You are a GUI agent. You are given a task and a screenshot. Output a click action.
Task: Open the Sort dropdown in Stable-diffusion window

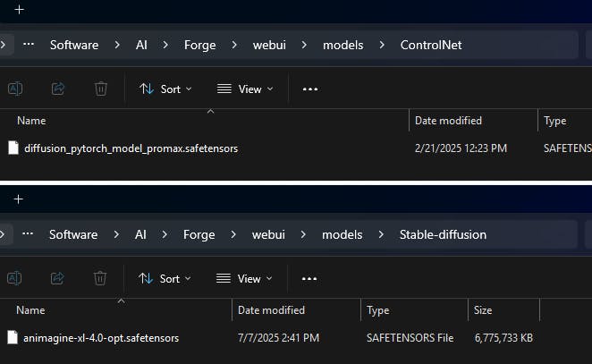[x=165, y=278]
